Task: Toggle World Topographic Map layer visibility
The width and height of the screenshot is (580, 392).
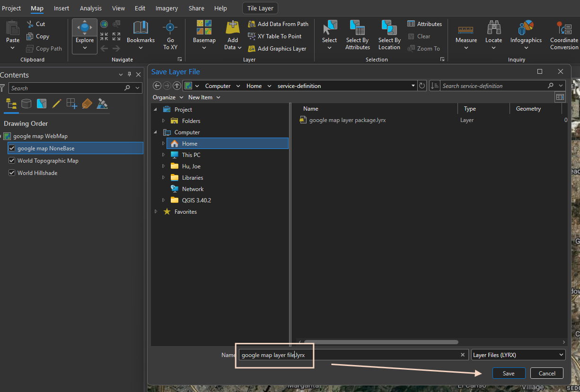Action: (x=12, y=161)
